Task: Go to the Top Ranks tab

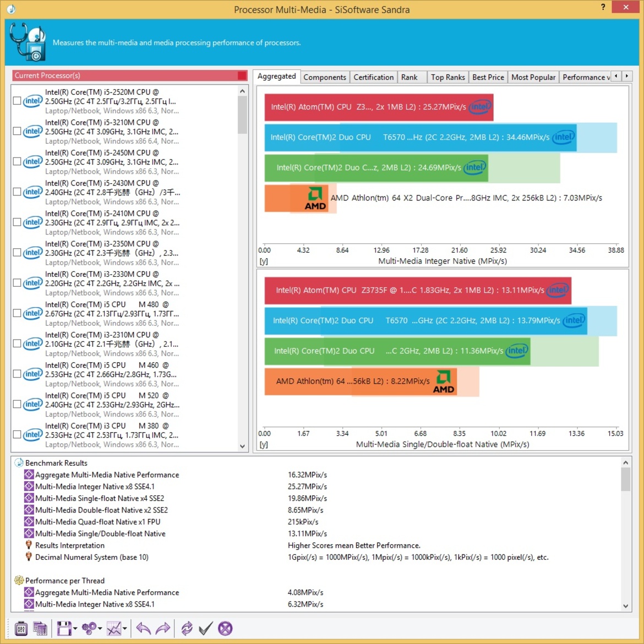Action: pos(447,77)
